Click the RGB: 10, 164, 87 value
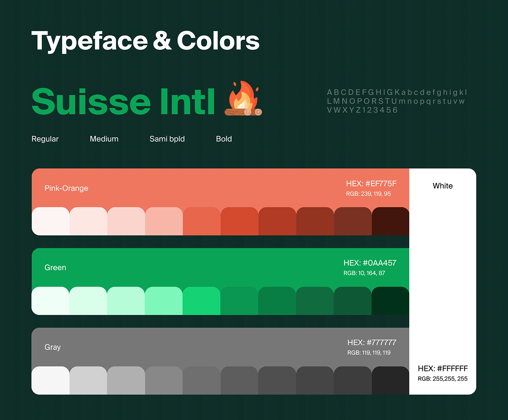 click(x=364, y=273)
